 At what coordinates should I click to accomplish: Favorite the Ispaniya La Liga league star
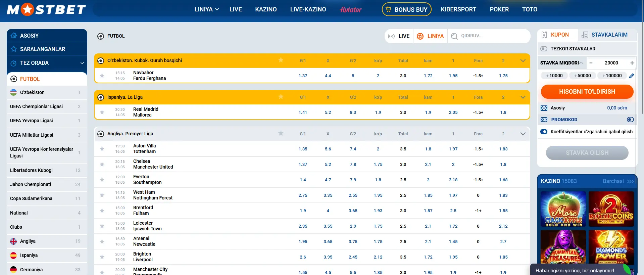[281, 97]
